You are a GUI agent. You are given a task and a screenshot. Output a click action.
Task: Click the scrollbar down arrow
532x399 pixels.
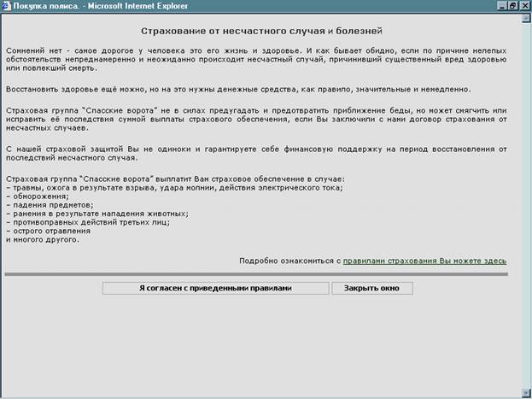tap(524, 392)
